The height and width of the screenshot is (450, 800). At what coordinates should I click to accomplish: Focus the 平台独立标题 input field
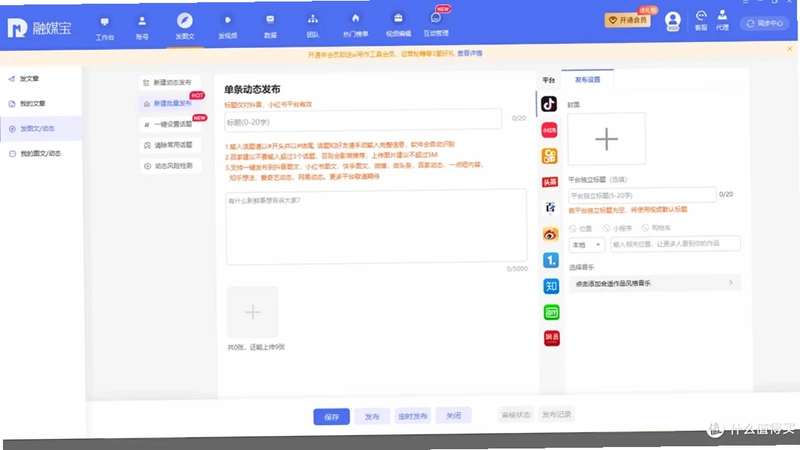pos(642,195)
